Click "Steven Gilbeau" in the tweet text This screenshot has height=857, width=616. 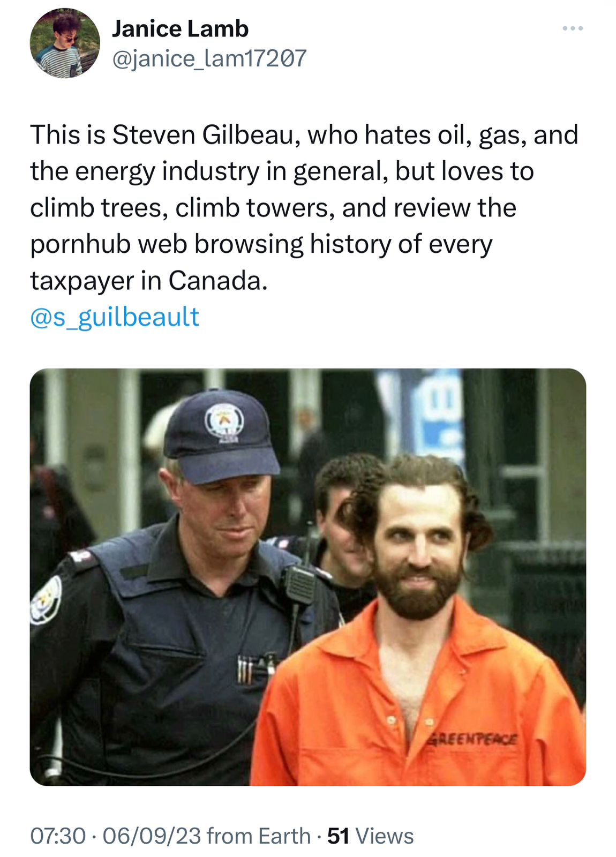click(x=204, y=134)
